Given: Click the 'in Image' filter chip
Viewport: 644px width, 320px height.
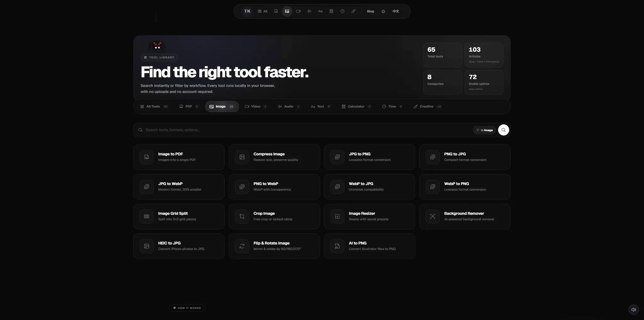Looking at the screenshot, I should (484, 130).
